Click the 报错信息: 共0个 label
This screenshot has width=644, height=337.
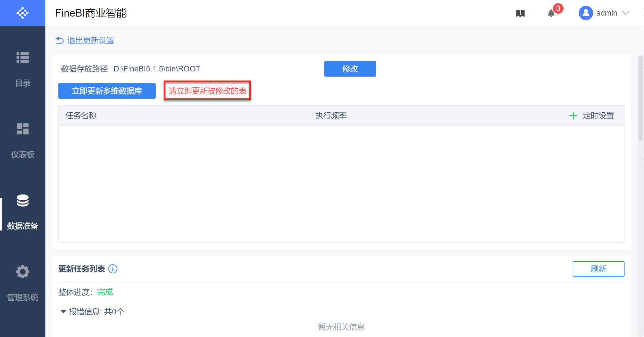[x=96, y=312]
